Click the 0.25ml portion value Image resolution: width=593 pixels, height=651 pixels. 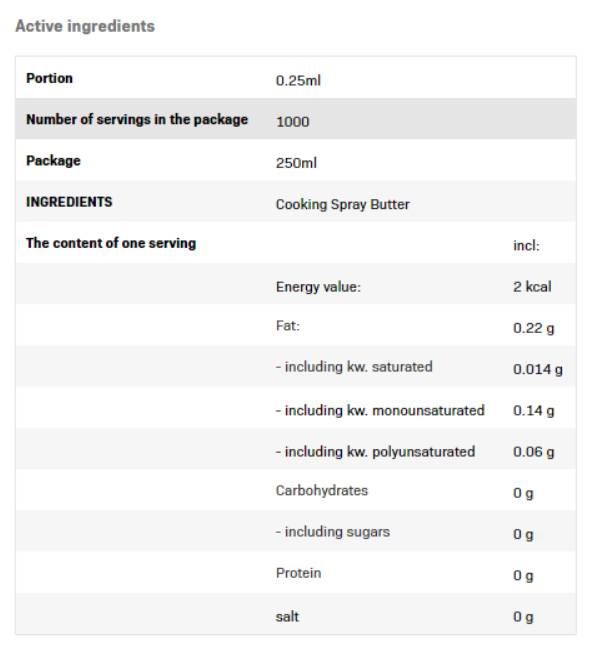[x=298, y=80]
